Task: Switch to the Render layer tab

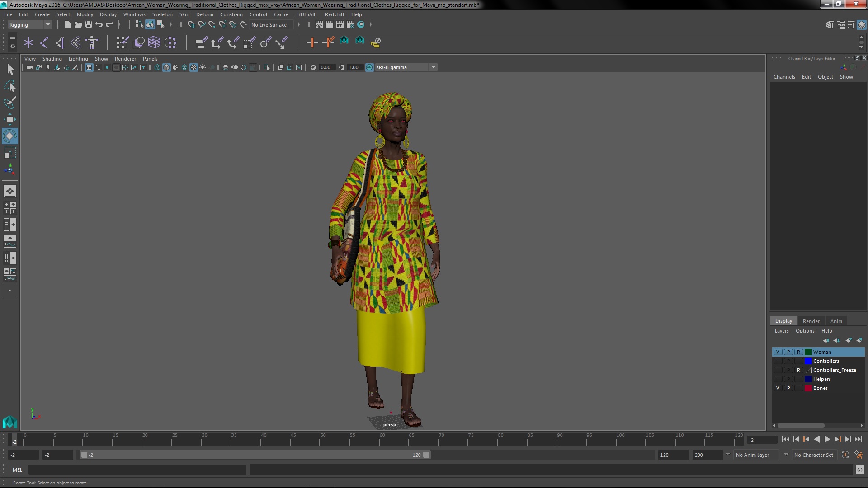Action: [x=811, y=321]
